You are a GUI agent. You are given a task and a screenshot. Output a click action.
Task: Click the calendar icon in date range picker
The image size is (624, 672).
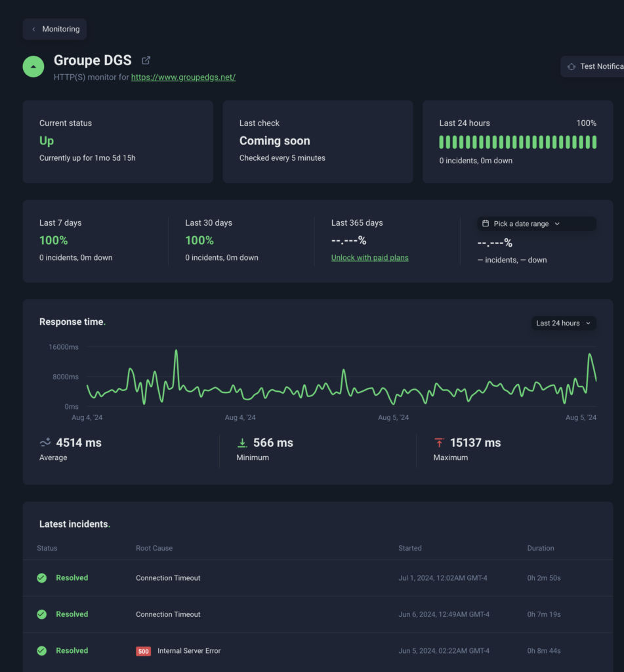coord(486,224)
